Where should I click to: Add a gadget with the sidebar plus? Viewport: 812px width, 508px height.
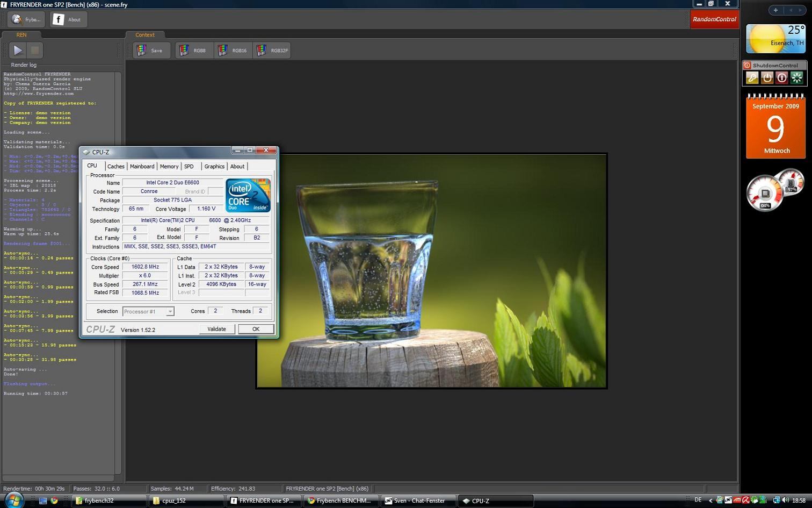[775, 10]
